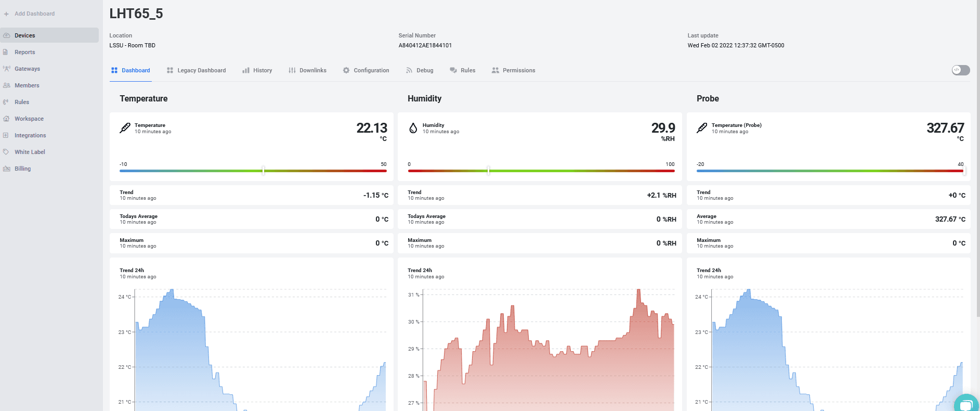This screenshot has width=980, height=411.
Task: Toggle the code view switch
Action: click(x=960, y=70)
